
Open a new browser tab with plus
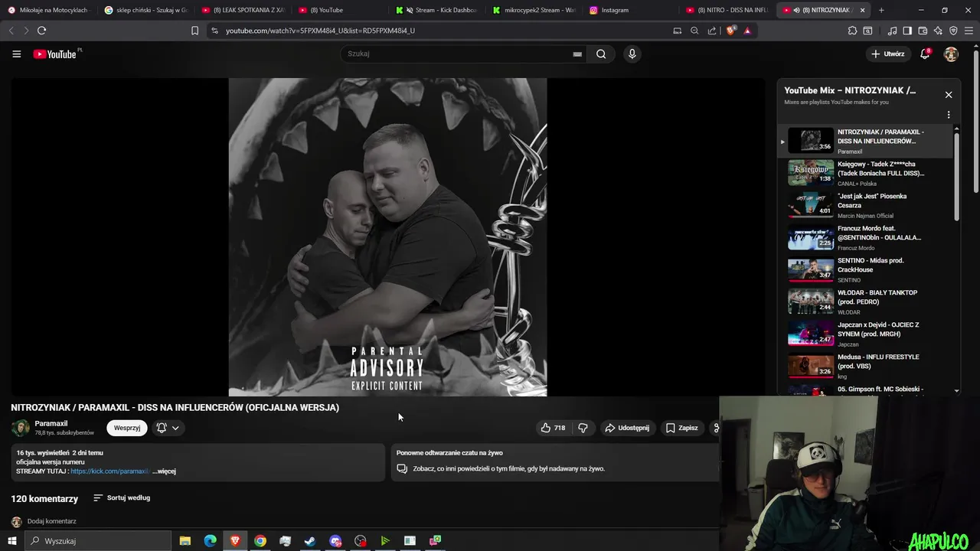point(881,10)
